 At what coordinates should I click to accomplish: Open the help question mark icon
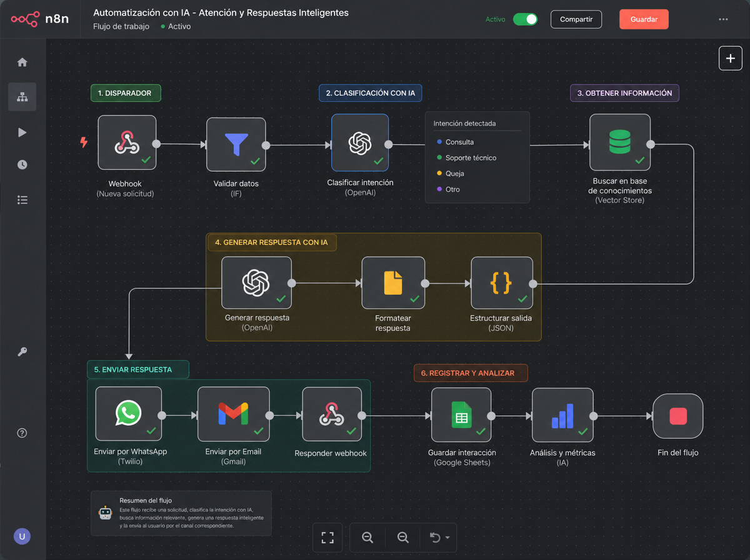pos(22,433)
